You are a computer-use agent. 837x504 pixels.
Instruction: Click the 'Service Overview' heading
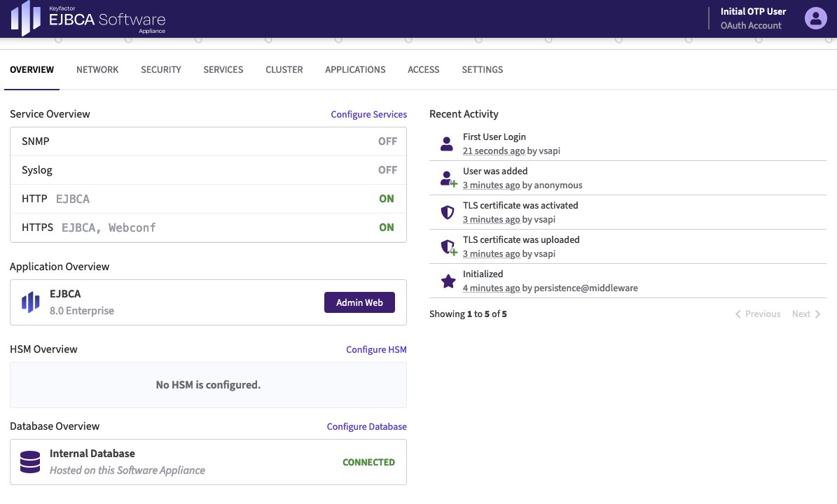(x=50, y=114)
